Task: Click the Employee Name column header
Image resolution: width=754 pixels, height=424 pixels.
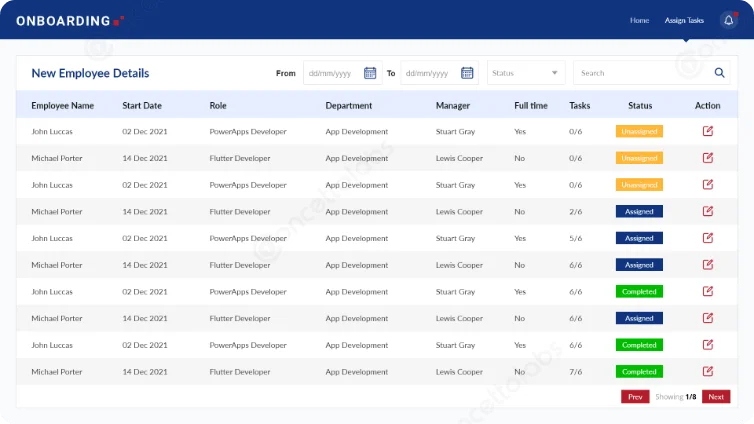Action: [62, 105]
